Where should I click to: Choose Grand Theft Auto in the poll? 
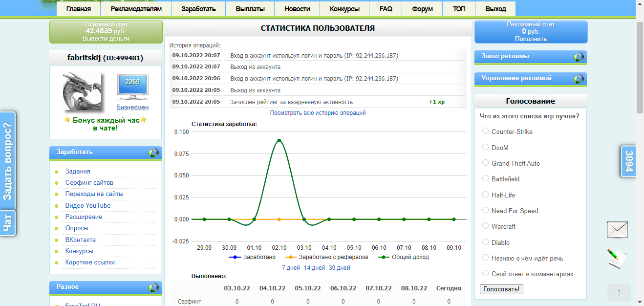point(485,163)
